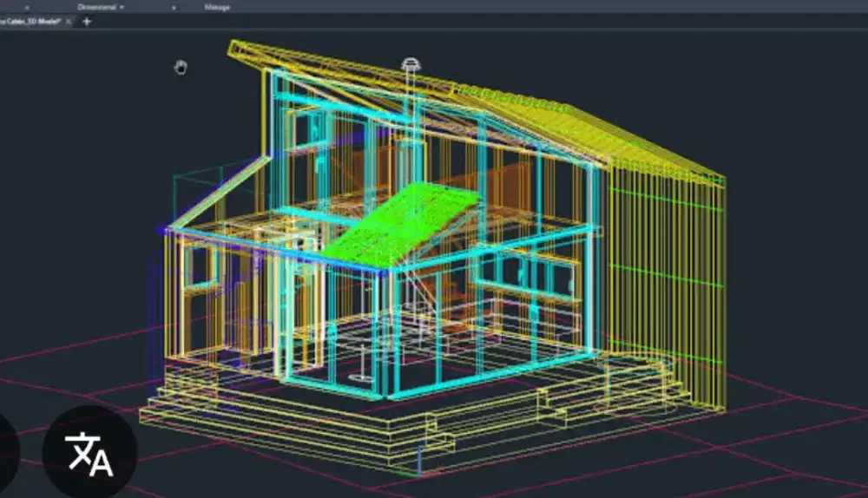Select the green staircase in the model
The height and width of the screenshot is (498, 868).
point(399,222)
